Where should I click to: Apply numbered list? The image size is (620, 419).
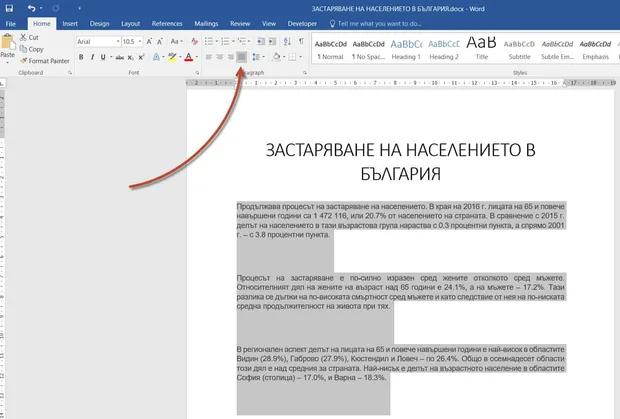(225, 41)
